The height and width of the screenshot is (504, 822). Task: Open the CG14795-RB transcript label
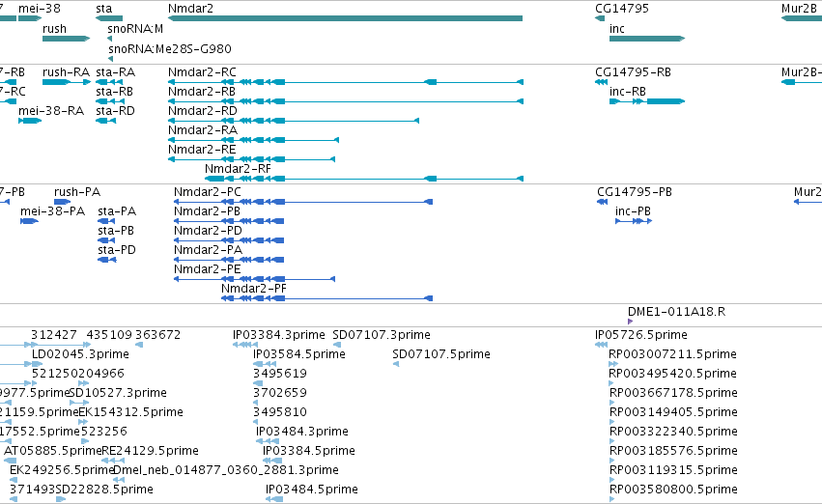(633, 71)
